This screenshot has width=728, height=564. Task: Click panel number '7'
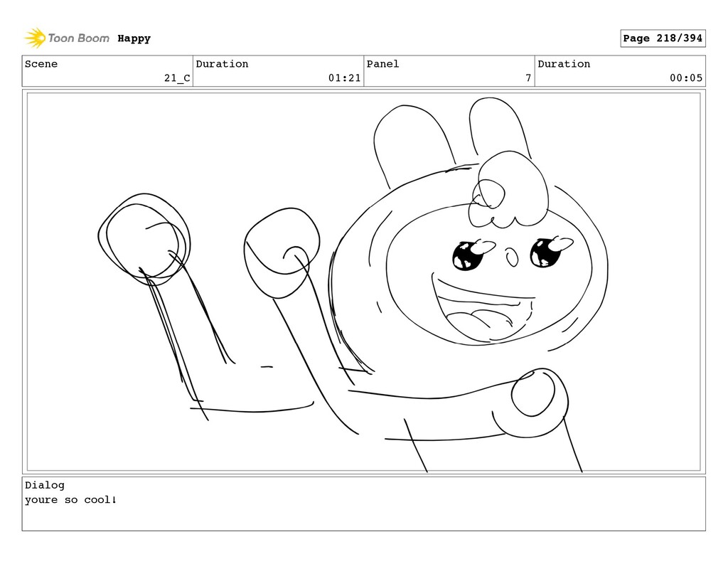528,78
